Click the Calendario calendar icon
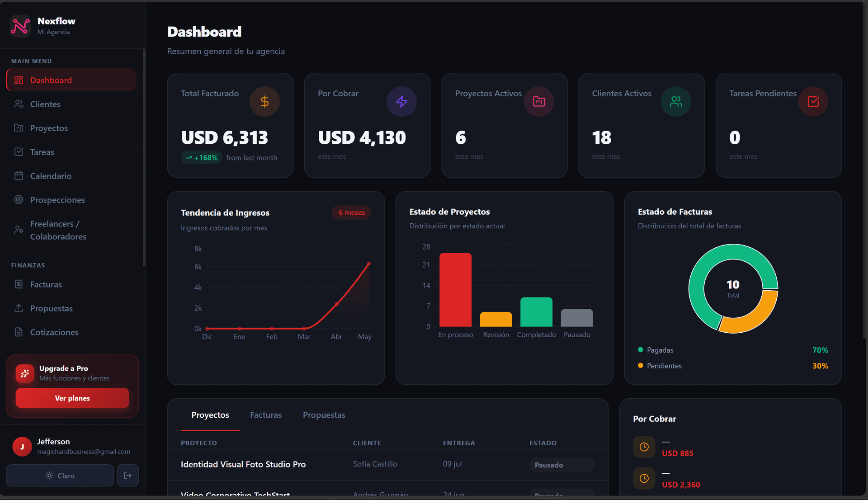 (x=19, y=176)
